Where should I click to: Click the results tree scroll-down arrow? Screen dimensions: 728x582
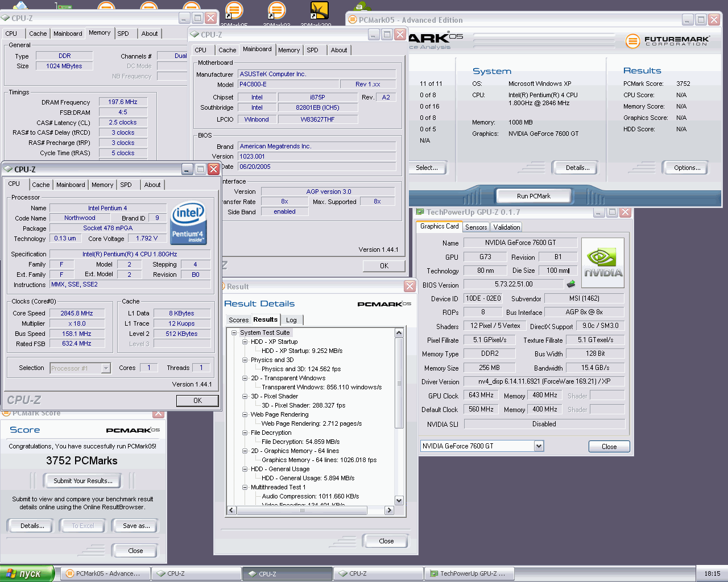(399, 501)
